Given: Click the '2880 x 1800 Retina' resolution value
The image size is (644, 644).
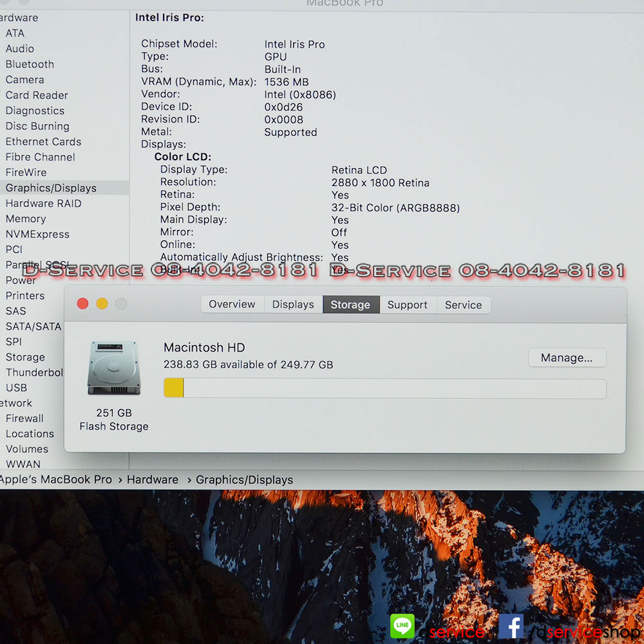Looking at the screenshot, I should coord(381,183).
